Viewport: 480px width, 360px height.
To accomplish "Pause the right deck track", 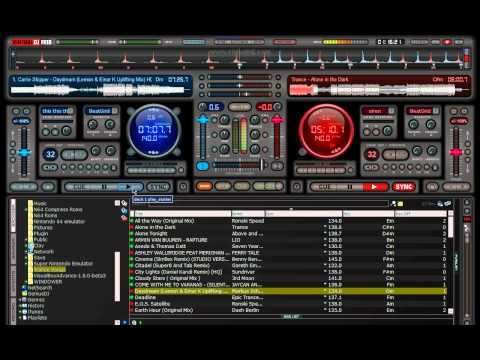I will [350, 187].
